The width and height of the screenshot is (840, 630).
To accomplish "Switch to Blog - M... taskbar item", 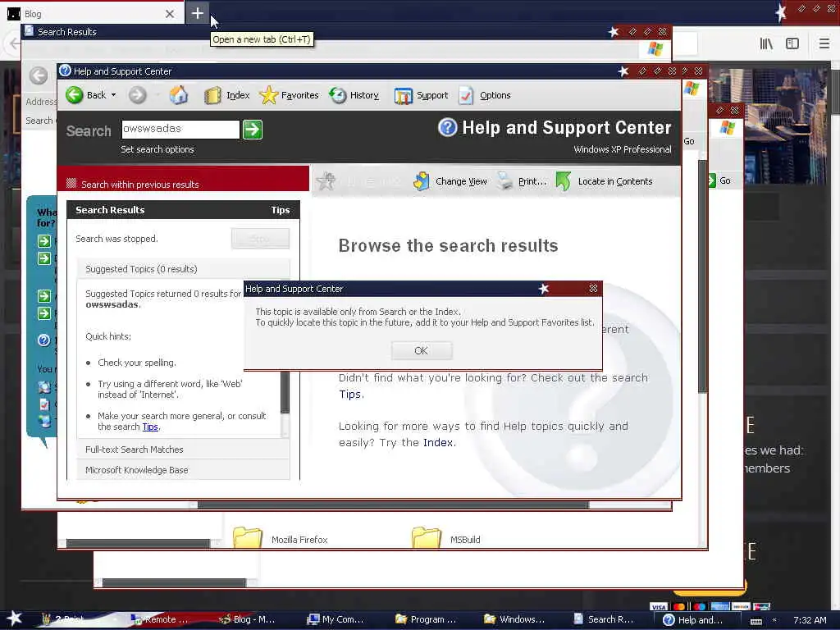I will point(247,619).
